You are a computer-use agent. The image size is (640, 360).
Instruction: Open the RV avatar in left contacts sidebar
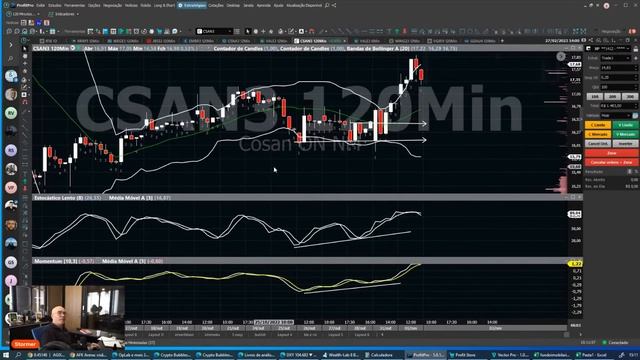pos(11,113)
